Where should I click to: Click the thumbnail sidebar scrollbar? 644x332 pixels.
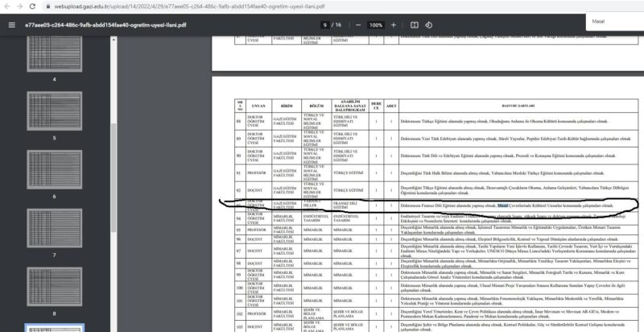105,161
